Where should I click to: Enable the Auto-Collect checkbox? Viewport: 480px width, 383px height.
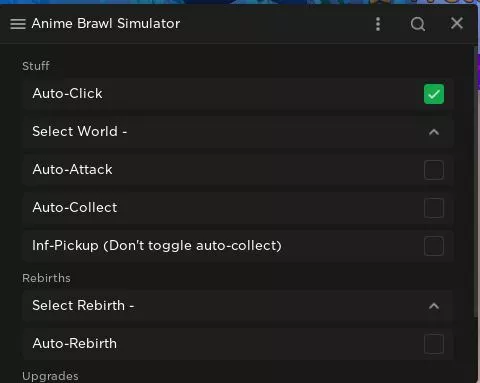tap(434, 208)
